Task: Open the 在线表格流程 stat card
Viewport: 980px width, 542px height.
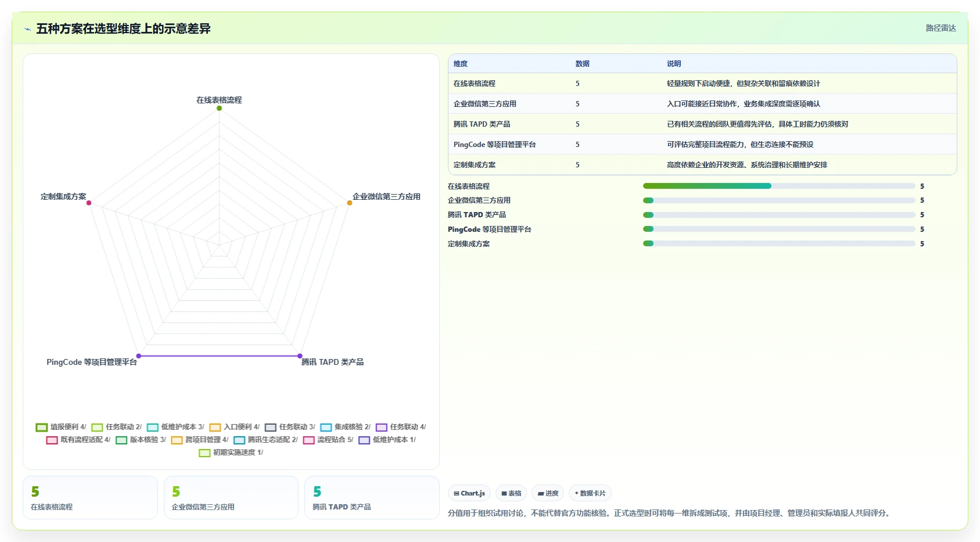Action: [x=90, y=498]
